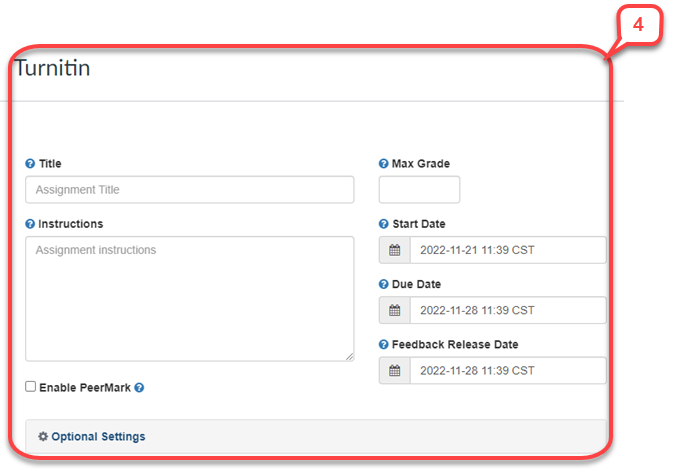The width and height of the screenshot is (673, 469).
Task: Click the Enable PeerMark label text
Action: click(85, 387)
